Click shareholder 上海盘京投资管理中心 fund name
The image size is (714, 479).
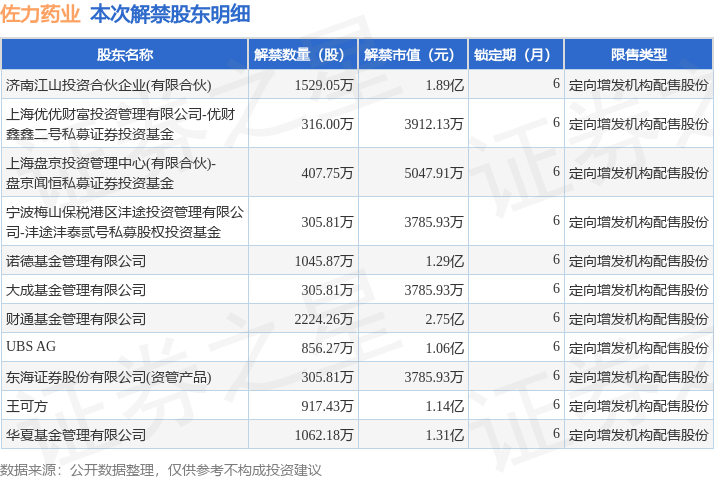(x=111, y=173)
